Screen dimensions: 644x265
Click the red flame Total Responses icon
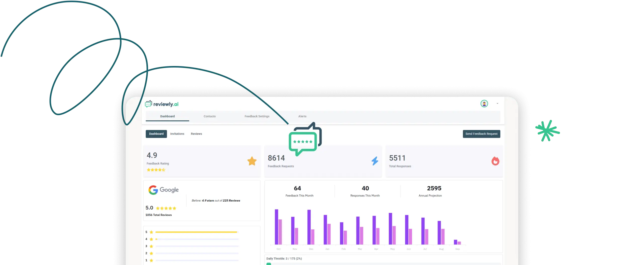[495, 161]
